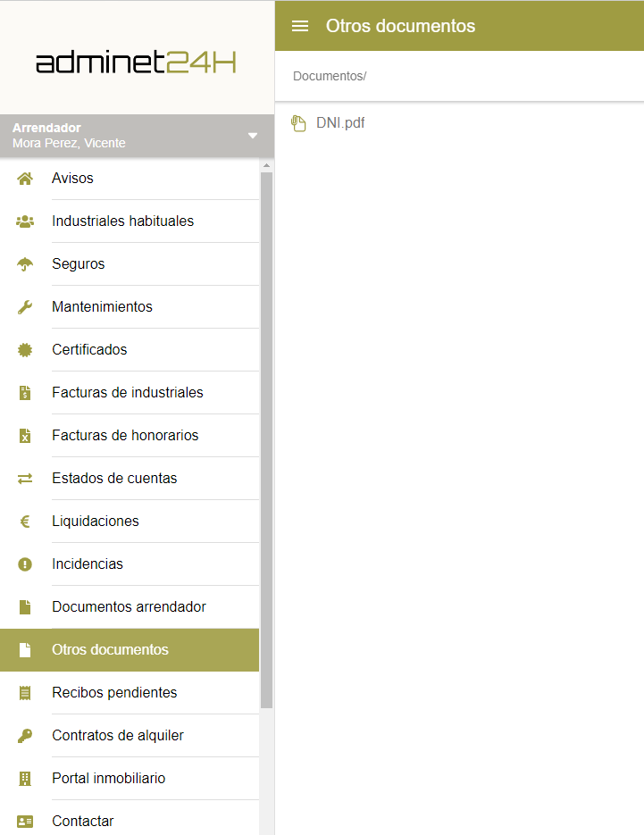Open Recibos pendientes
The image size is (644, 835).
130,693
